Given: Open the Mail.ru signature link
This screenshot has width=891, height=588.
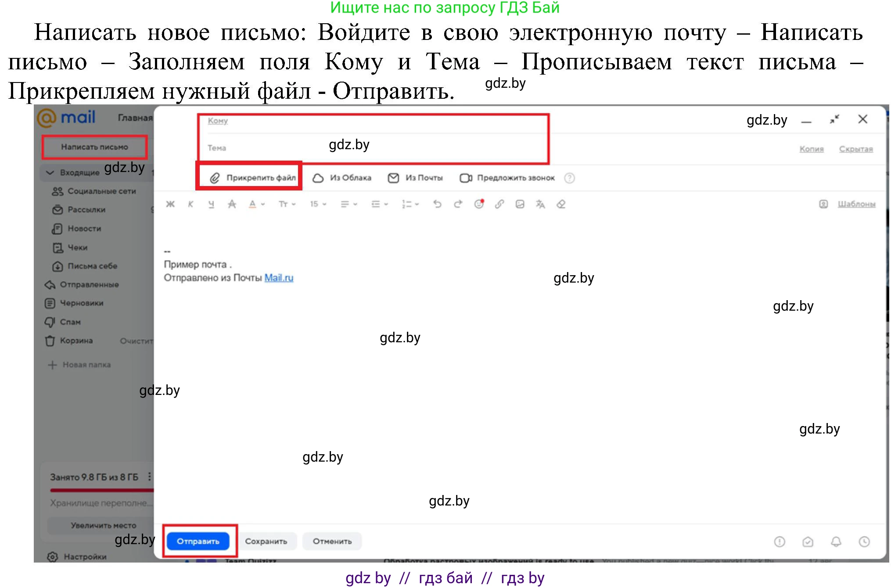Looking at the screenshot, I should [x=279, y=277].
